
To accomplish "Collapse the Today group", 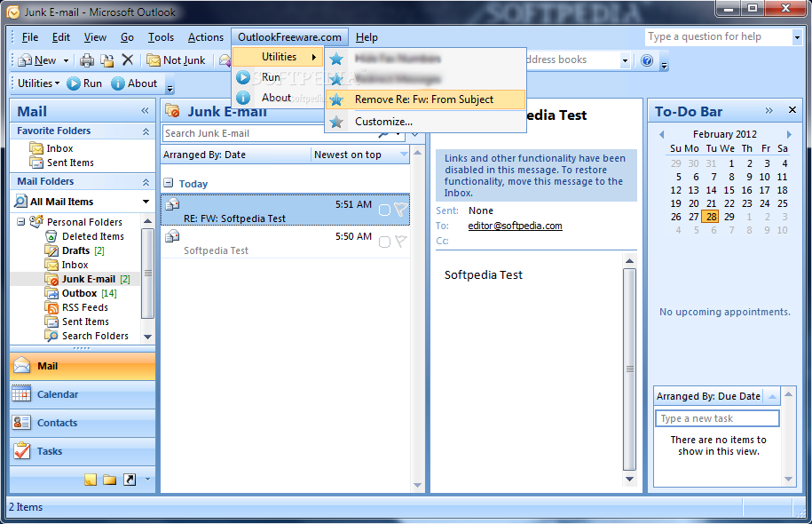I will pyautogui.click(x=168, y=183).
